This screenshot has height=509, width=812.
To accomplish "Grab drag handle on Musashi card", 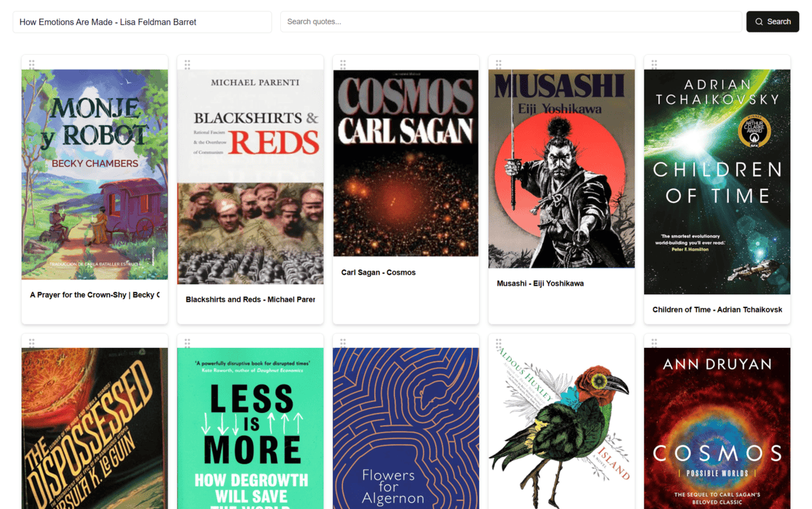I will (499, 64).
